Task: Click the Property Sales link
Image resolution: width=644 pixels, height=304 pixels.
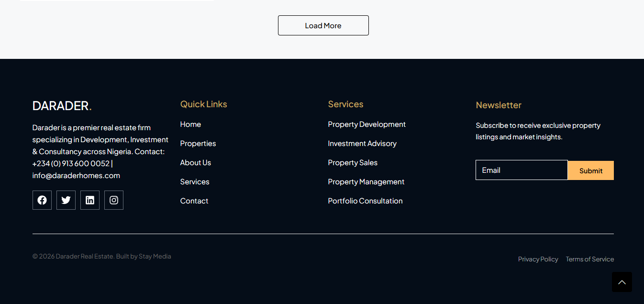Action: point(353,163)
